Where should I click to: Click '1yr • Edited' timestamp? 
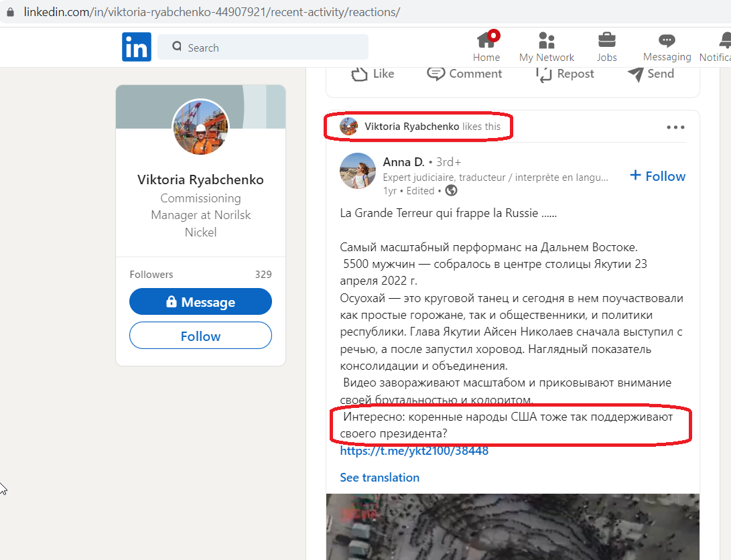(409, 191)
